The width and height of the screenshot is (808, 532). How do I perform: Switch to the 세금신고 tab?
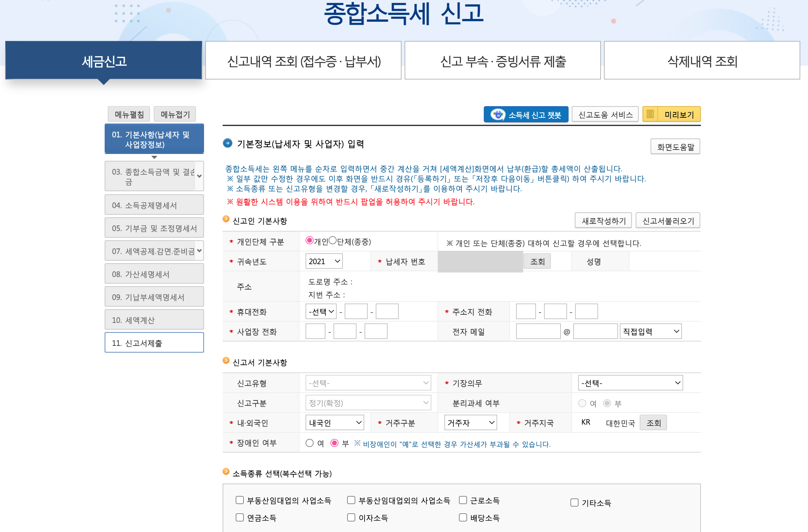click(x=103, y=61)
